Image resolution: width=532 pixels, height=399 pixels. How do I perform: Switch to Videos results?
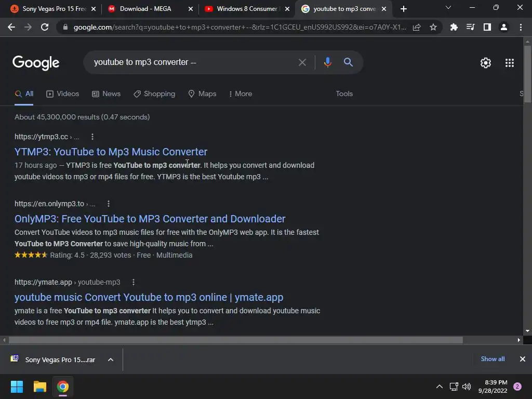(x=62, y=94)
